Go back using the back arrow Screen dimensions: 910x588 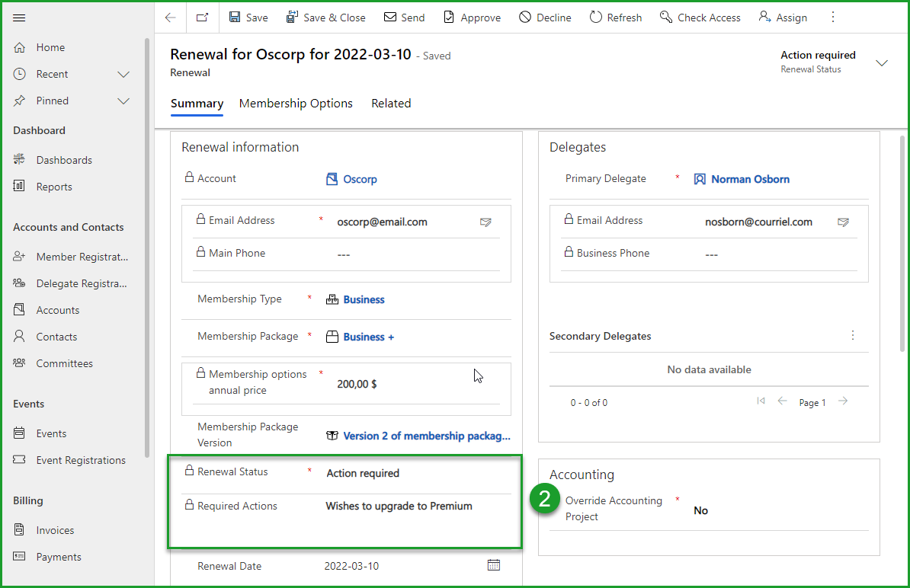pyautogui.click(x=171, y=18)
